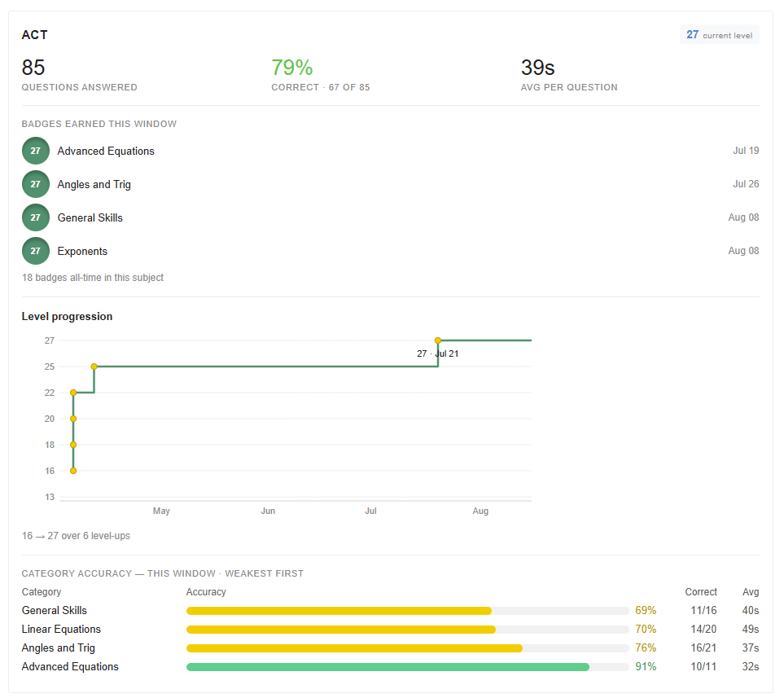Image resolution: width=784 pixels, height=698 pixels.
Task: Select the level 22 chart marker
Action: click(73, 393)
